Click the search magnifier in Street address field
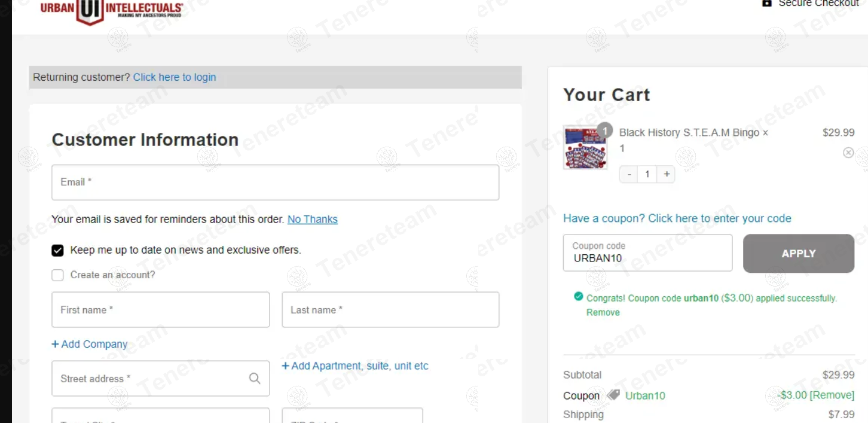 pos(255,378)
